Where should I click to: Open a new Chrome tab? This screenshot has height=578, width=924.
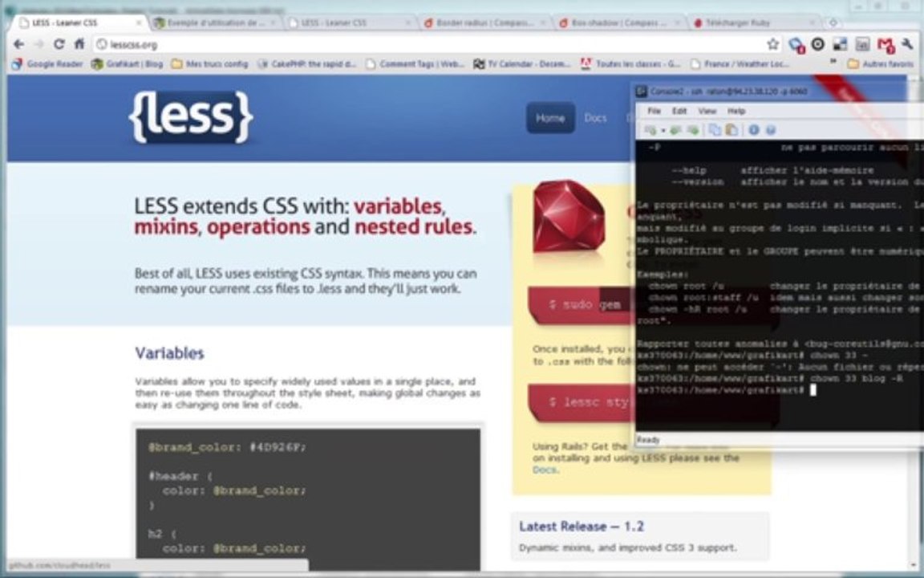tap(833, 23)
